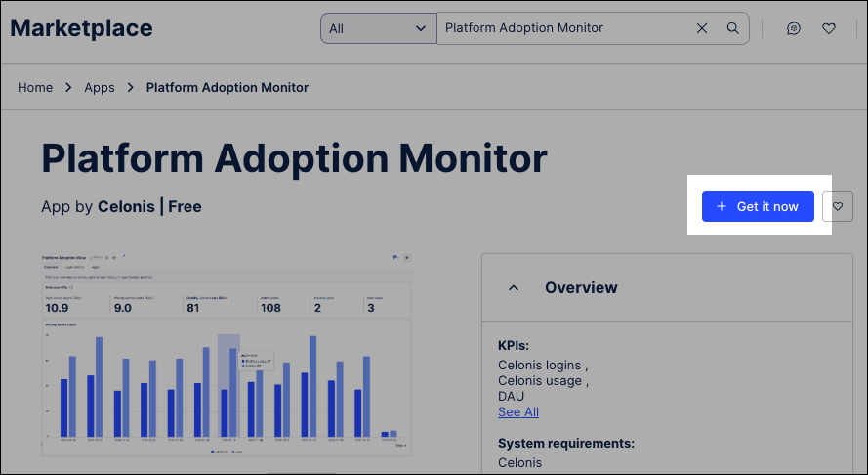
Task: Open the chat support icon in header
Action: click(x=794, y=28)
